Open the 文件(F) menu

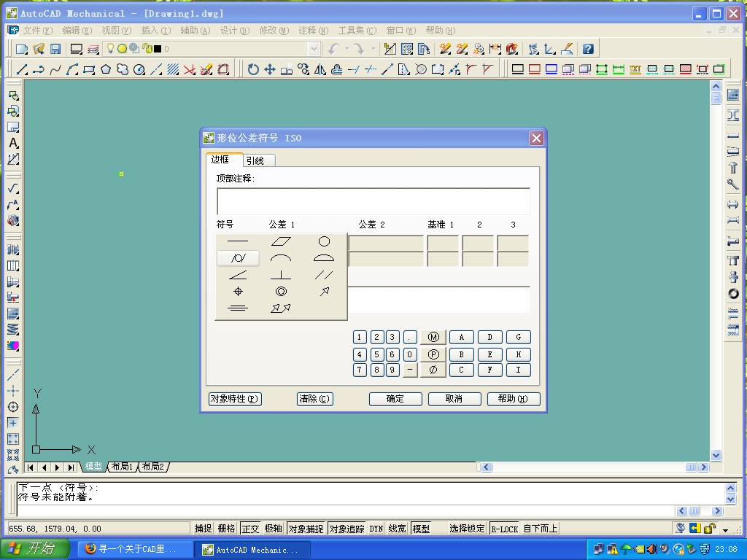(38, 31)
